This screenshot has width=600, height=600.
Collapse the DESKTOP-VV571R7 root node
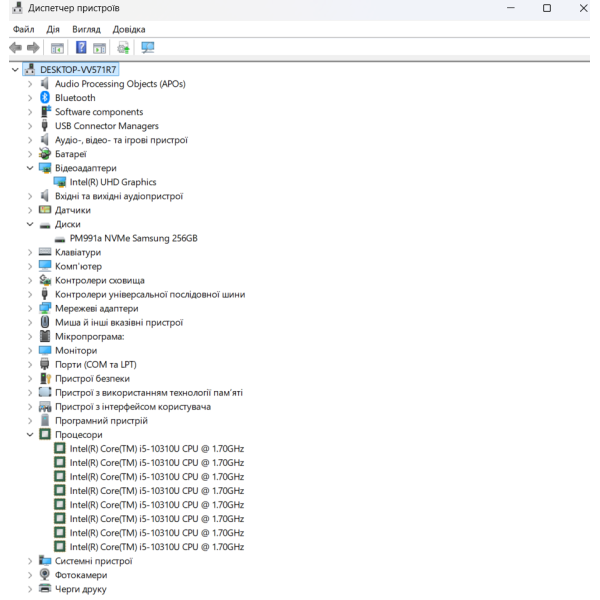click(x=15, y=70)
